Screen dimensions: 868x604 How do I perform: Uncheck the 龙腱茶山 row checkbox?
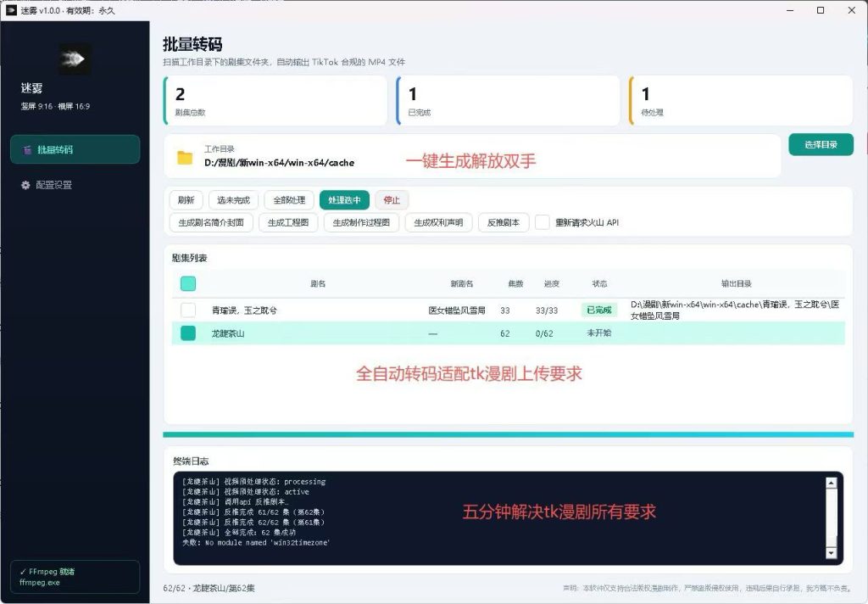coord(188,333)
